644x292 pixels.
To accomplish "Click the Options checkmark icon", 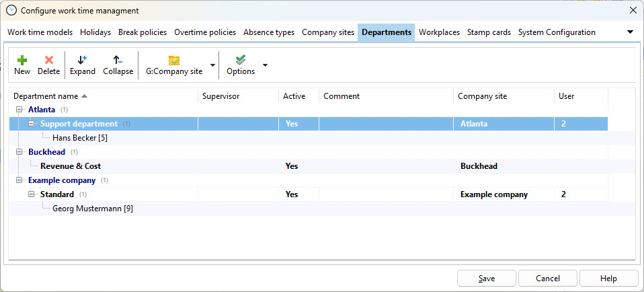I will click(241, 60).
